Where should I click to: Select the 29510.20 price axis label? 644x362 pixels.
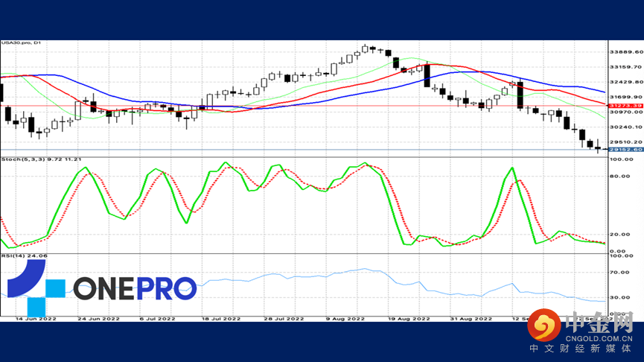point(626,142)
